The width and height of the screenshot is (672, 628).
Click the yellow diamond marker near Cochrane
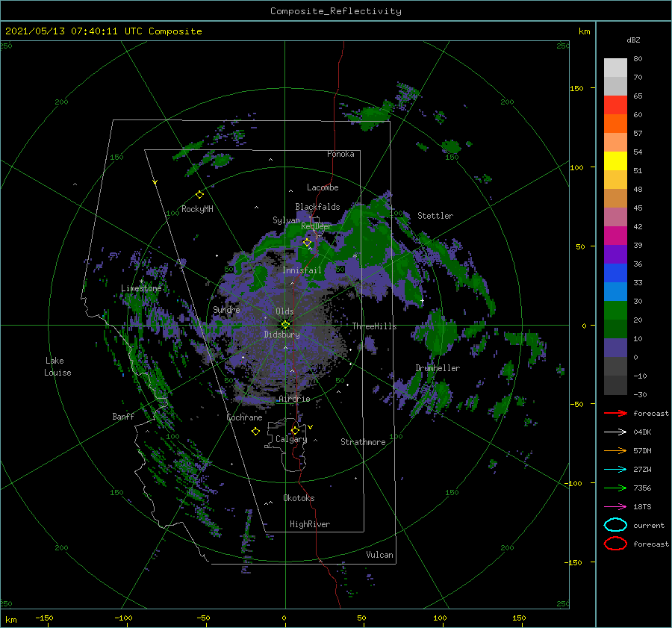[255, 432]
